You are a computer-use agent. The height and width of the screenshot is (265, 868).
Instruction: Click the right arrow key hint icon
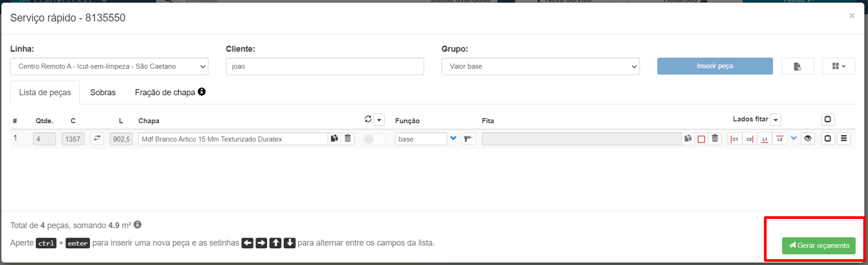click(261, 243)
